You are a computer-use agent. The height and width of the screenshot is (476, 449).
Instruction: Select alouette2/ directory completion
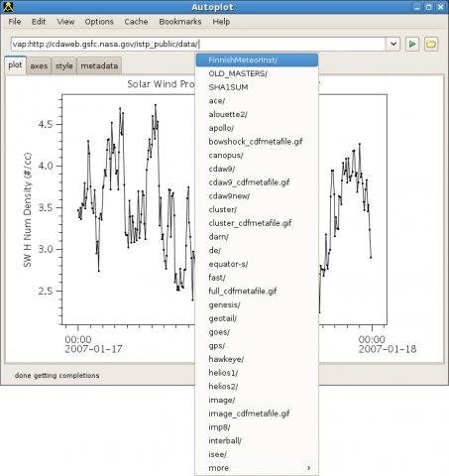click(257, 114)
